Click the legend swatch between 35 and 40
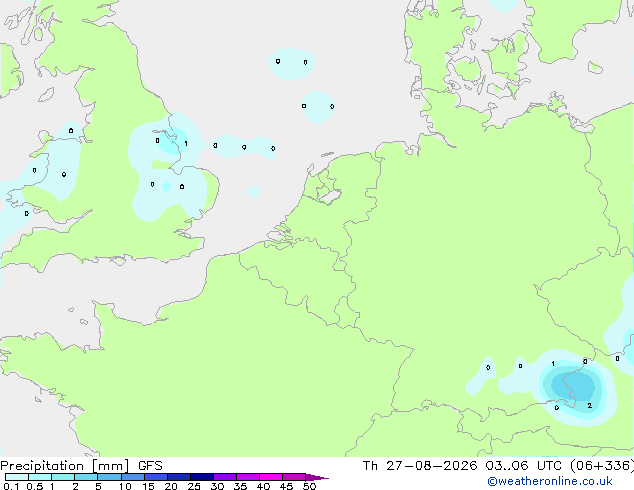The width and height of the screenshot is (634, 490). point(248,477)
